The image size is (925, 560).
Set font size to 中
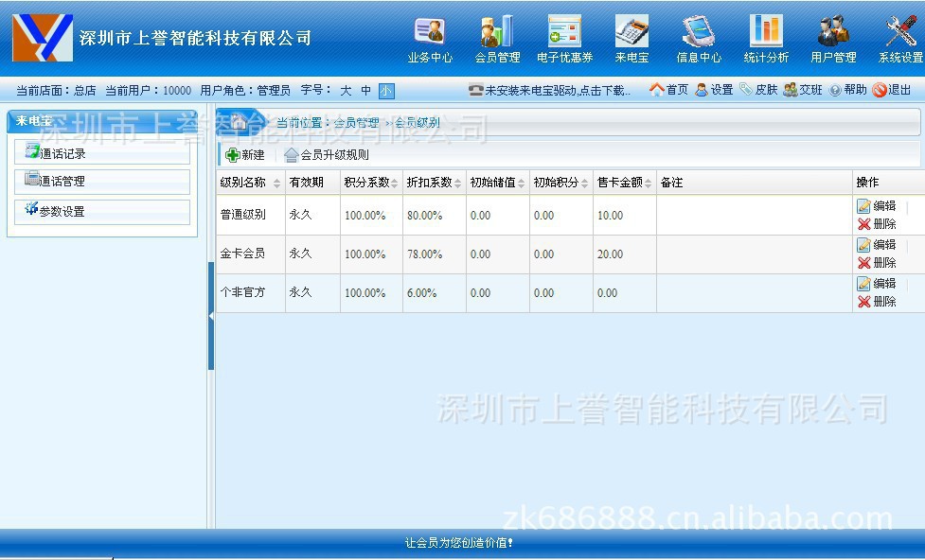coord(366,91)
